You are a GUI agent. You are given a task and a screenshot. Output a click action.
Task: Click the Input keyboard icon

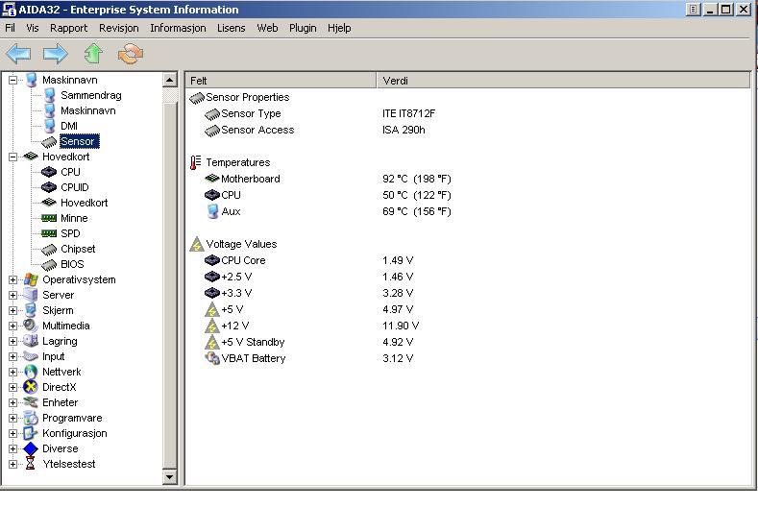click(x=31, y=356)
